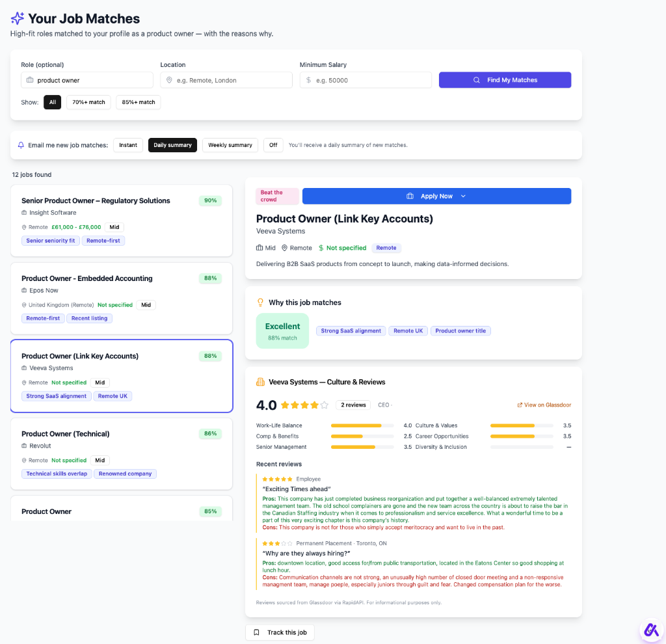Click the company icon next to Insight Software

(24, 213)
